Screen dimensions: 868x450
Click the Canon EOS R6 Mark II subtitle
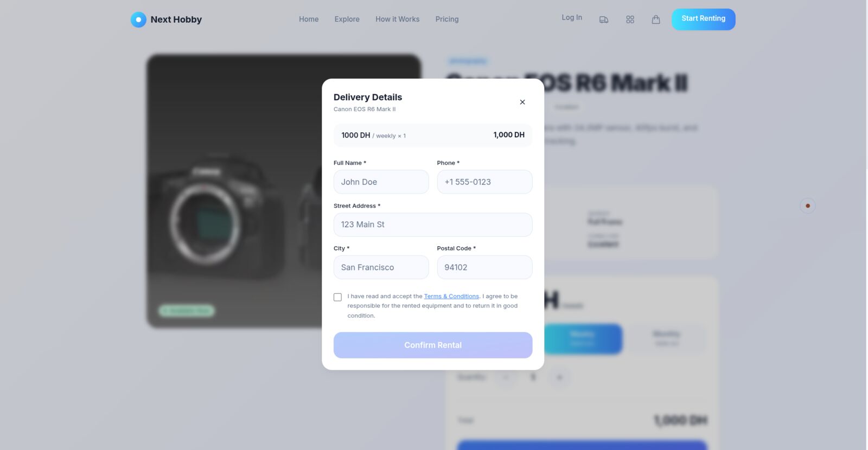[x=365, y=109]
